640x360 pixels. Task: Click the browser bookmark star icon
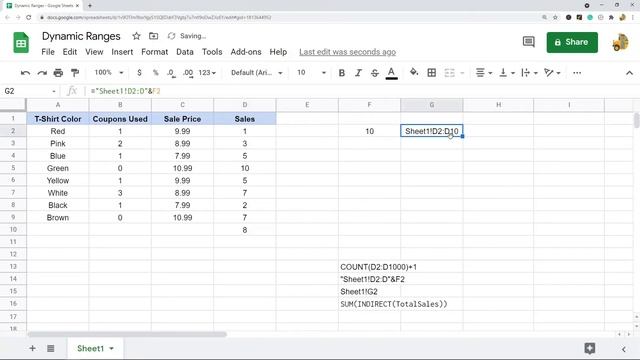coord(555,17)
